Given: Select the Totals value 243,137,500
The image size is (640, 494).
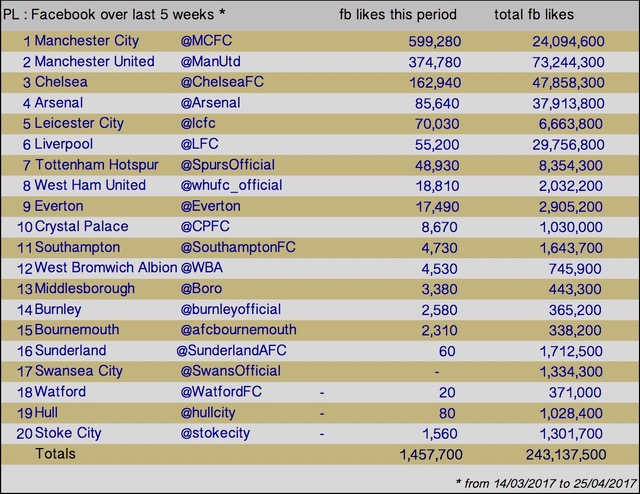Looking at the screenshot, I should [566, 454].
